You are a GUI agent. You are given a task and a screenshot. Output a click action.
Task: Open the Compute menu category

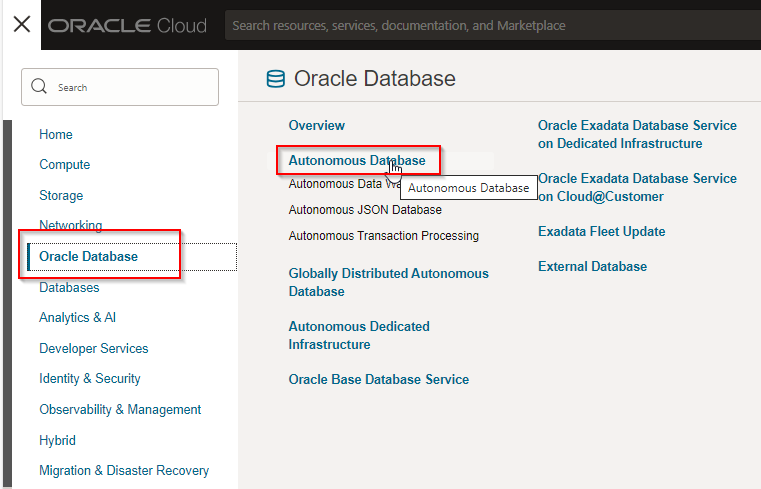coord(65,164)
